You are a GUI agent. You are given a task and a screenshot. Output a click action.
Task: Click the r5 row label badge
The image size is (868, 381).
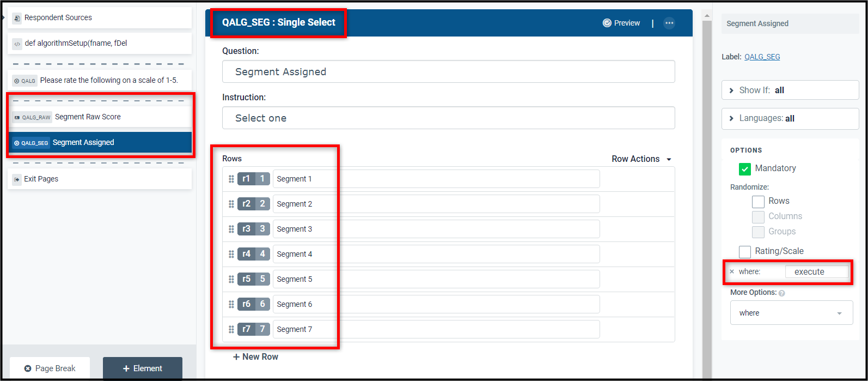[x=247, y=279]
